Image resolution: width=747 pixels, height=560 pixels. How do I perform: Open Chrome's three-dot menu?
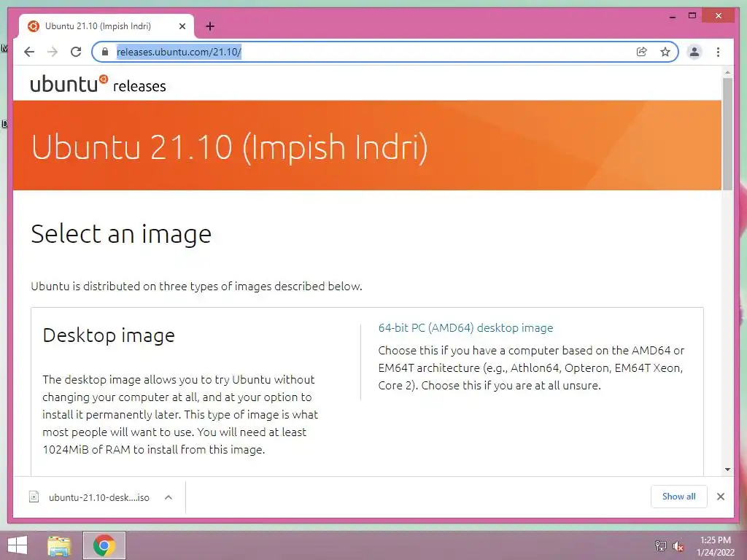coord(718,52)
